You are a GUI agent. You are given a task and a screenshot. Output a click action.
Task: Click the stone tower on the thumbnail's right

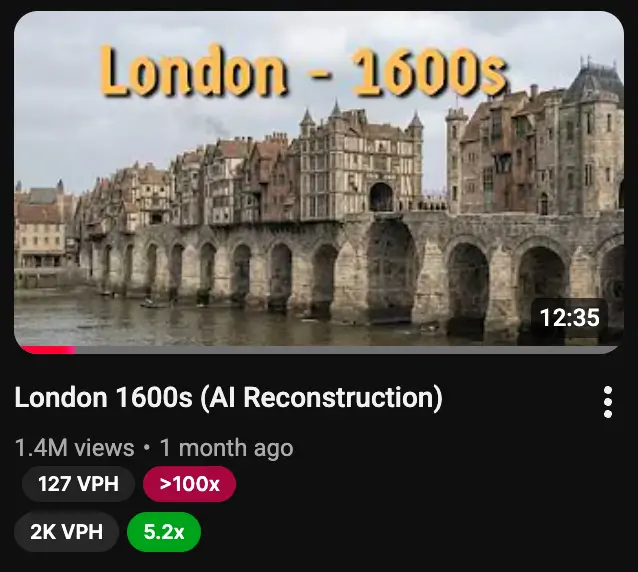click(x=457, y=159)
